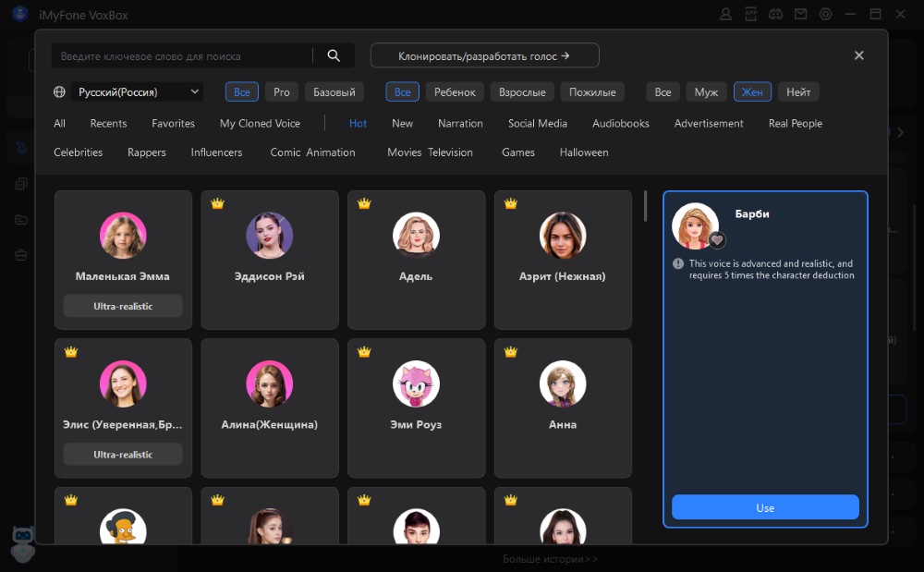This screenshot has width=924, height=572.
Task: Click the Use button for Барби
Action: coord(765,508)
